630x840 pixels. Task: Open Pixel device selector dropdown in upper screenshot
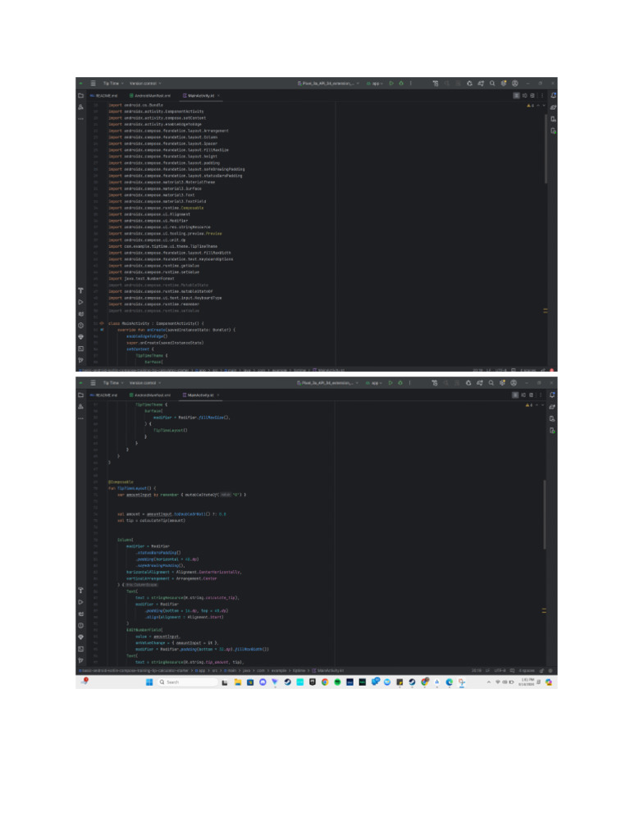(x=328, y=83)
